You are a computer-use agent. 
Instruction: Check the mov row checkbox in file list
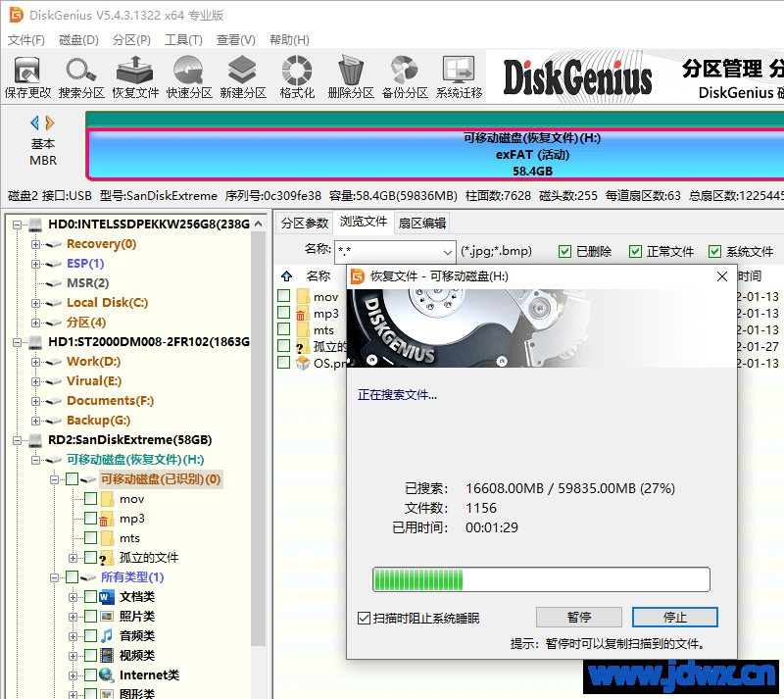pos(283,296)
